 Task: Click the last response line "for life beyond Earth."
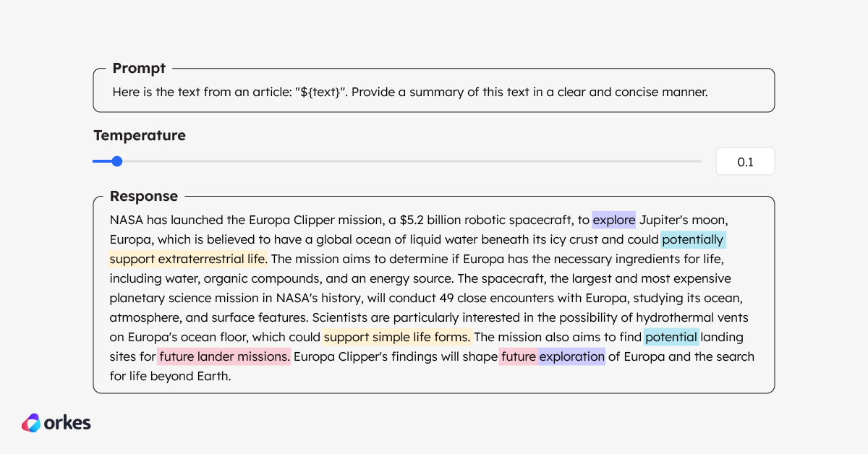click(x=170, y=376)
